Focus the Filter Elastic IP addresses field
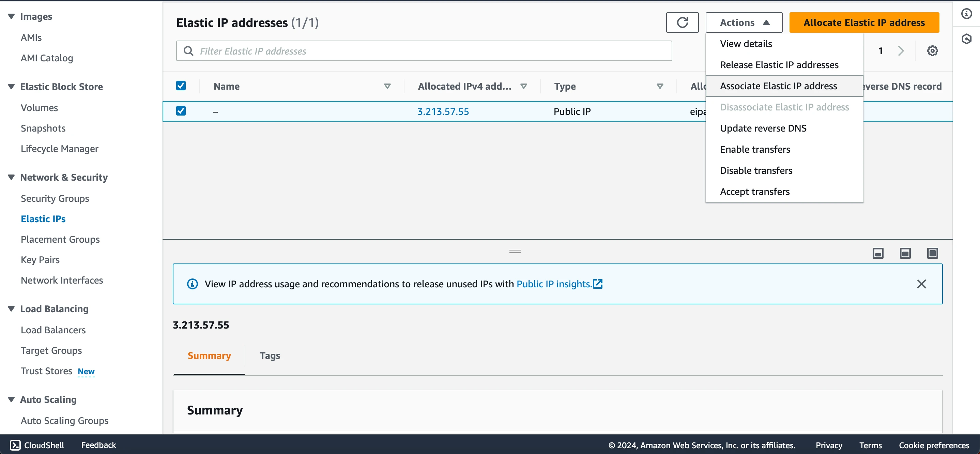 (424, 50)
